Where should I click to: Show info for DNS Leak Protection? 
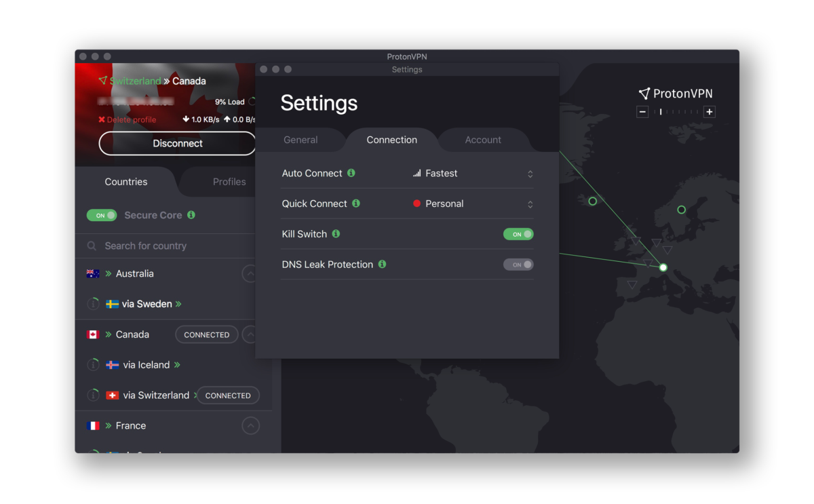point(382,264)
